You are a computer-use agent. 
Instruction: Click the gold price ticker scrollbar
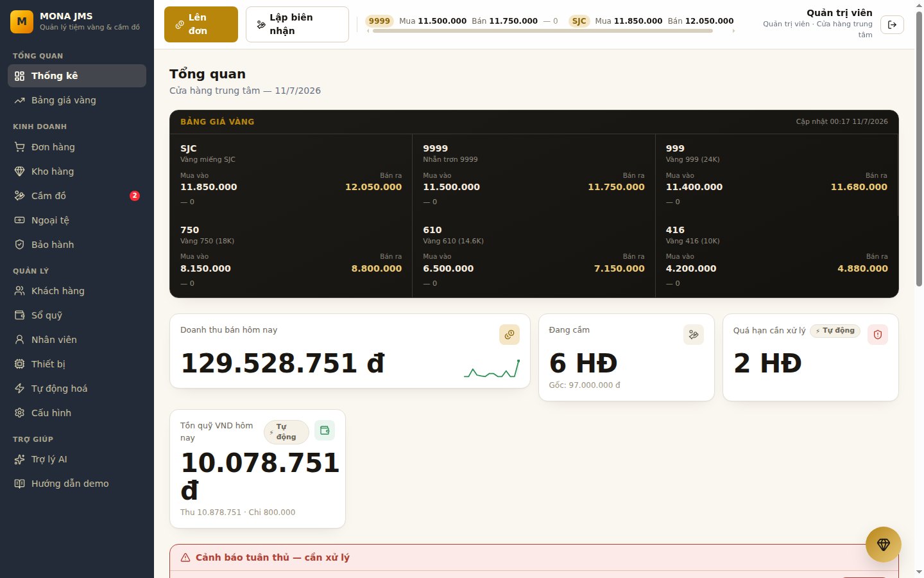[x=543, y=31]
